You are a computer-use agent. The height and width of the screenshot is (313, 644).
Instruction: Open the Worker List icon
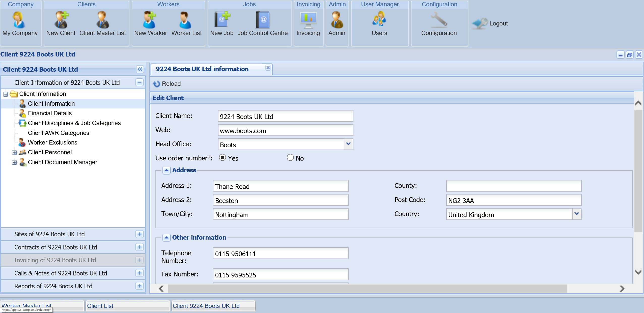(185, 20)
